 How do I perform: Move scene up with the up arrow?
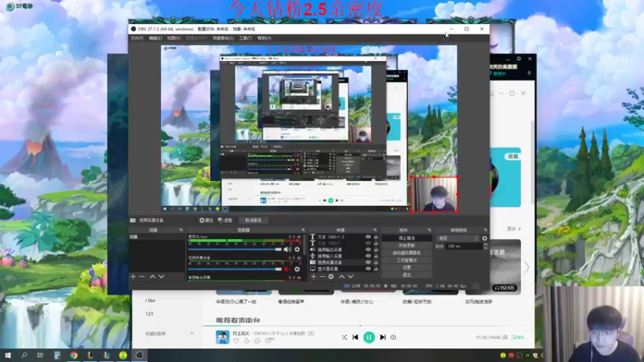(152, 277)
